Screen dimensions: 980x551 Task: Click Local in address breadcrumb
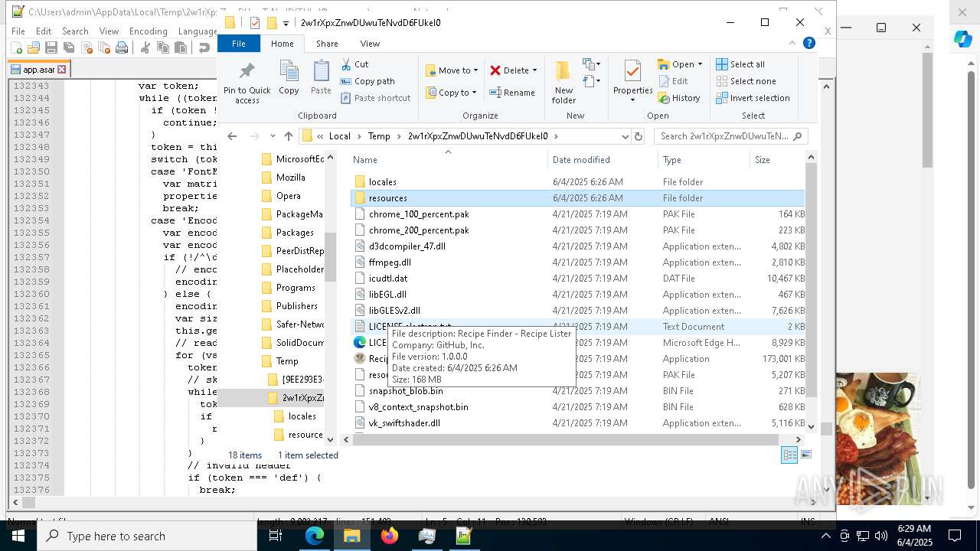(x=339, y=136)
